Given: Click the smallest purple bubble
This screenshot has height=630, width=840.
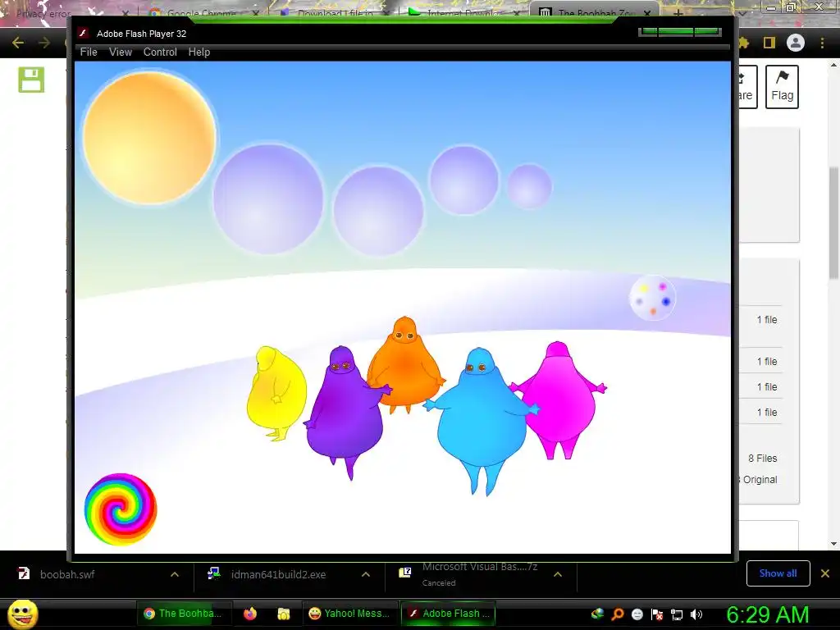Looking at the screenshot, I should click(529, 186).
